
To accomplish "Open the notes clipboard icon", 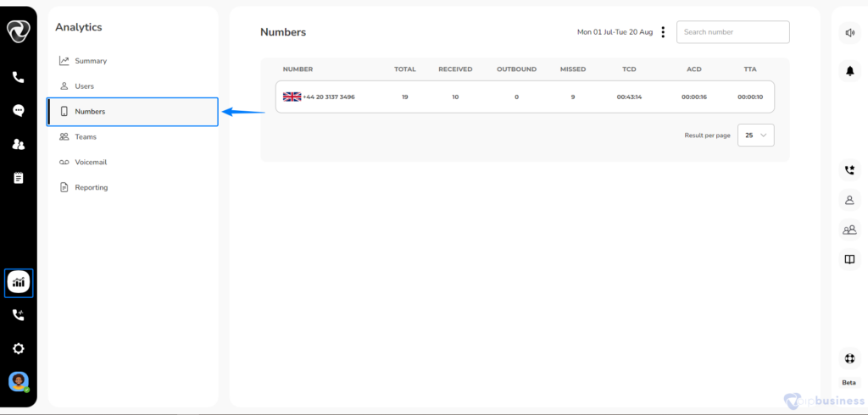I will coord(19,178).
